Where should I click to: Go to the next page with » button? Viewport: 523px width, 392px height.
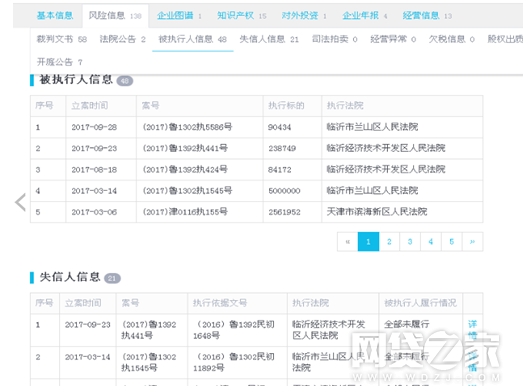click(472, 242)
